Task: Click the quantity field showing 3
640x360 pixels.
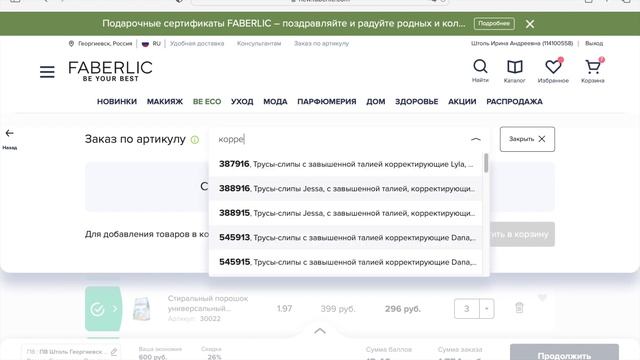Action: (x=466, y=309)
